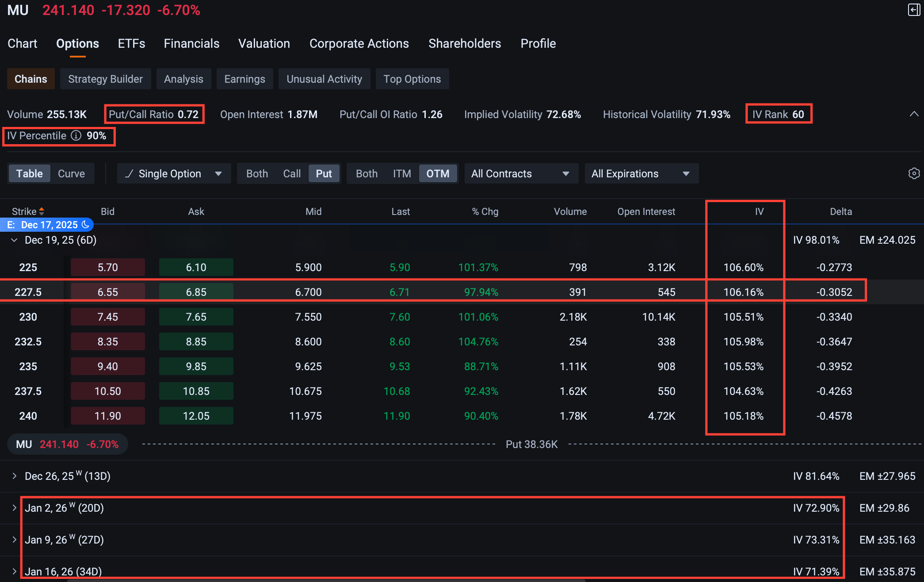Click the red 5.70 bid cell for strike 225
This screenshot has width=924, height=582.
coord(107,267)
